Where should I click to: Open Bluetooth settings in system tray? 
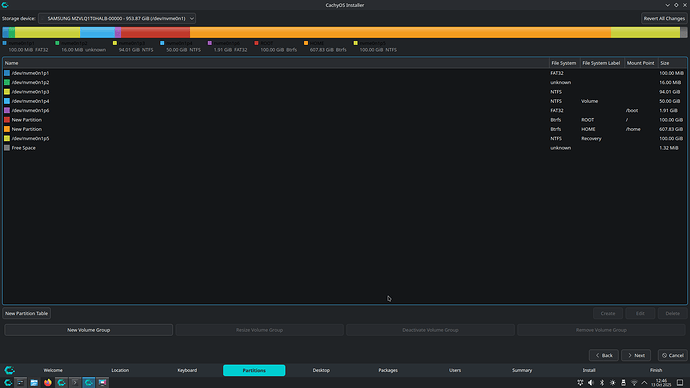click(602, 383)
